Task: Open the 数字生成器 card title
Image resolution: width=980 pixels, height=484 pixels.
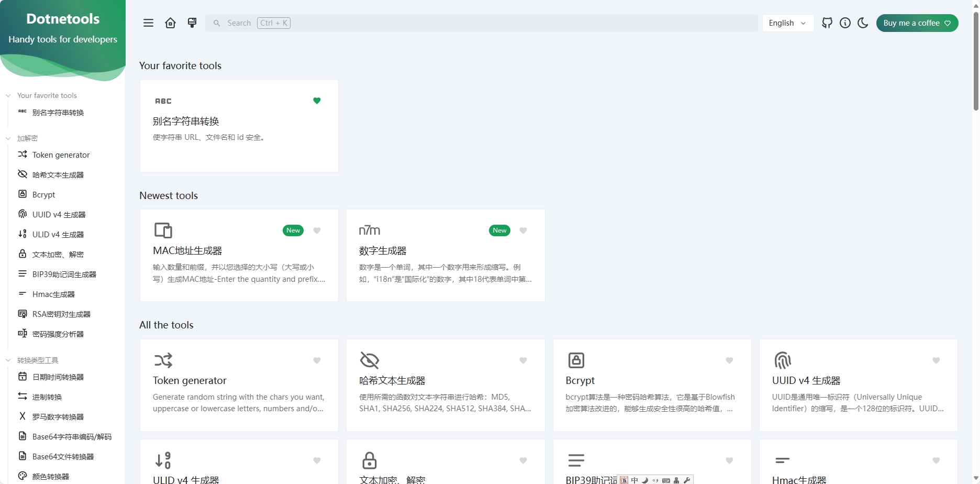Action: point(383,251)
